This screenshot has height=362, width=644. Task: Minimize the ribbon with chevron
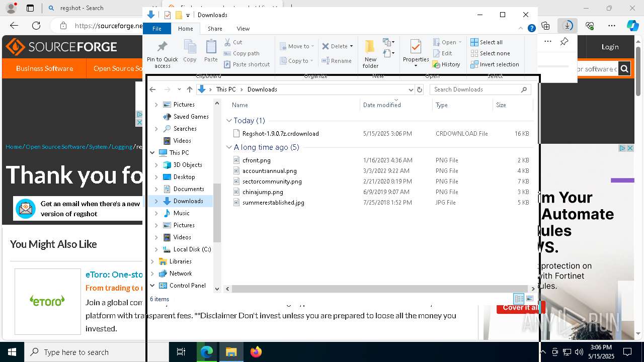(x=521, y=29)
